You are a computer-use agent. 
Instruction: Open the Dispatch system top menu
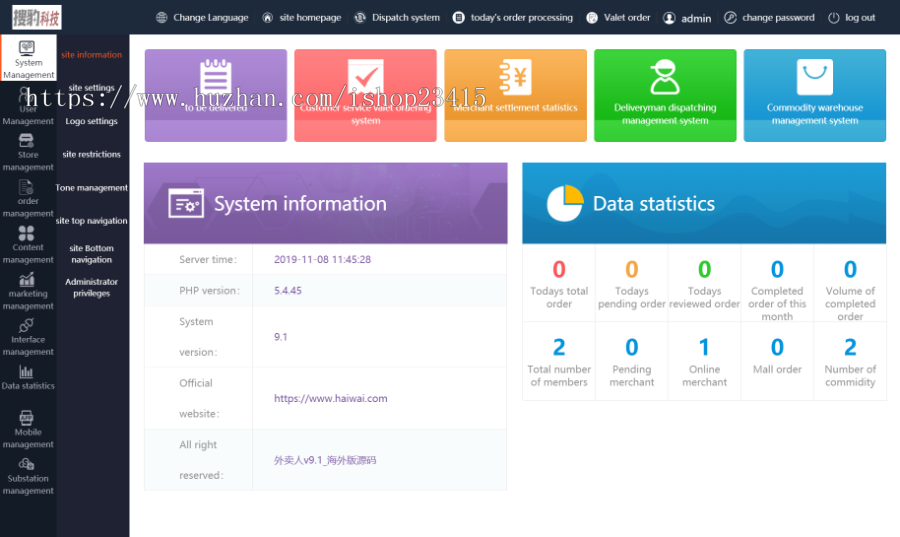[397, 18]
